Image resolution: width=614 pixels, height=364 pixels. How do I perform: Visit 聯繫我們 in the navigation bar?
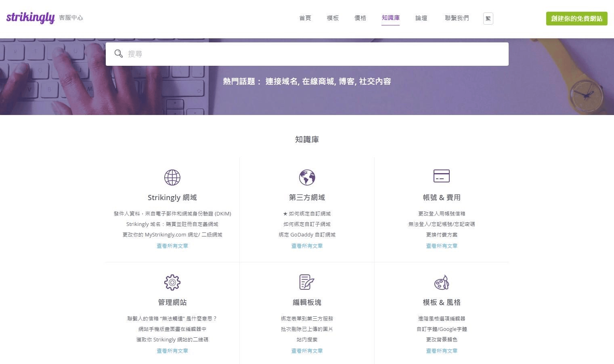tap(457, 18)
